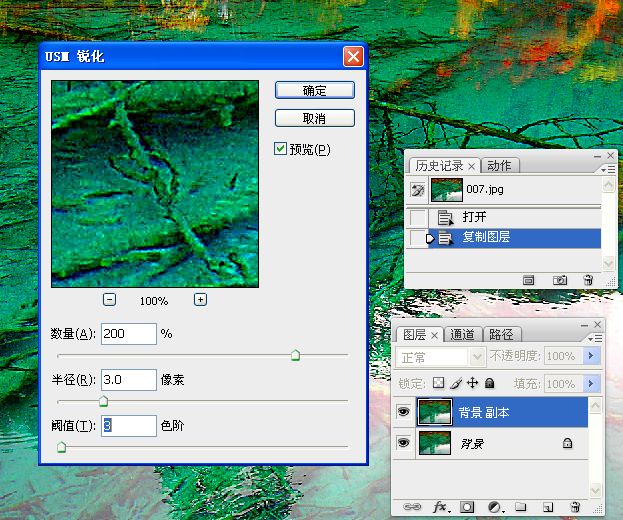
Task: Click the 取消 button
Action: click(315, 118)
